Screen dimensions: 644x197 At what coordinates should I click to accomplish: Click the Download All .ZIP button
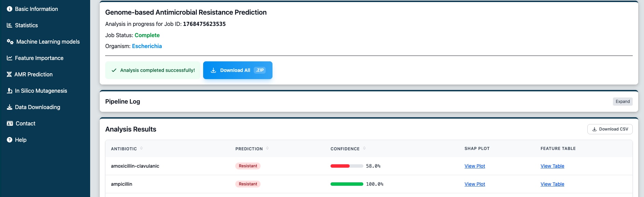(x=238, y=70)
